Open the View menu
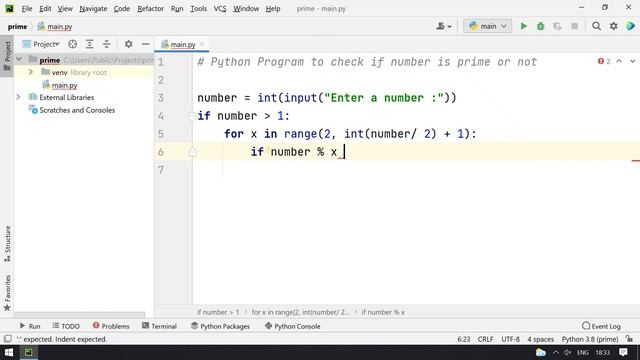This screenshot has height=360, width=640. pyautogui.click(x=65, y=8)
